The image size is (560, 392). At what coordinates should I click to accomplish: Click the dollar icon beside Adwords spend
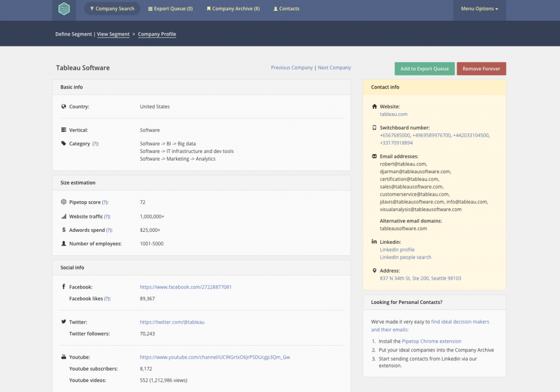pyautogui.click(x=63, y=230)
